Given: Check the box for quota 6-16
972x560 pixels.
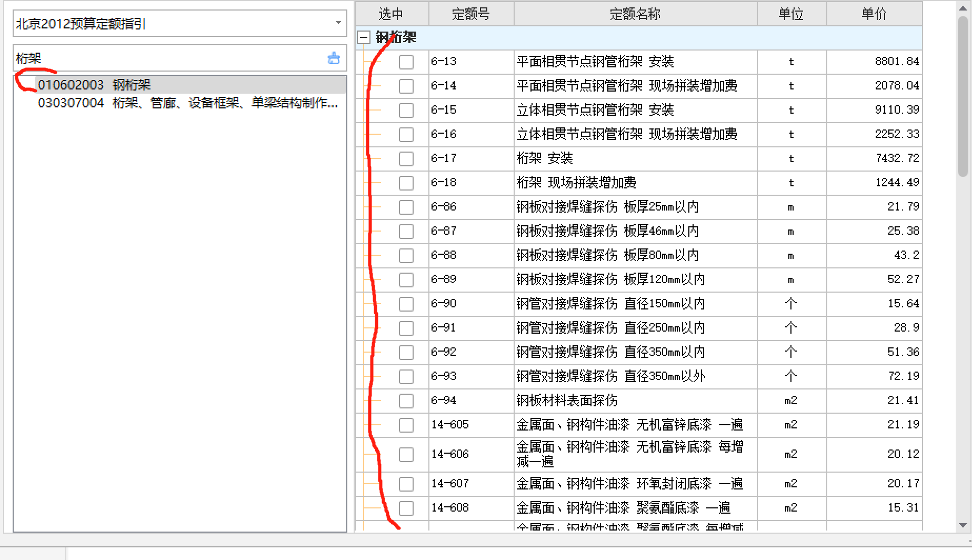Looking at the screenshot, I should point(406,134).
